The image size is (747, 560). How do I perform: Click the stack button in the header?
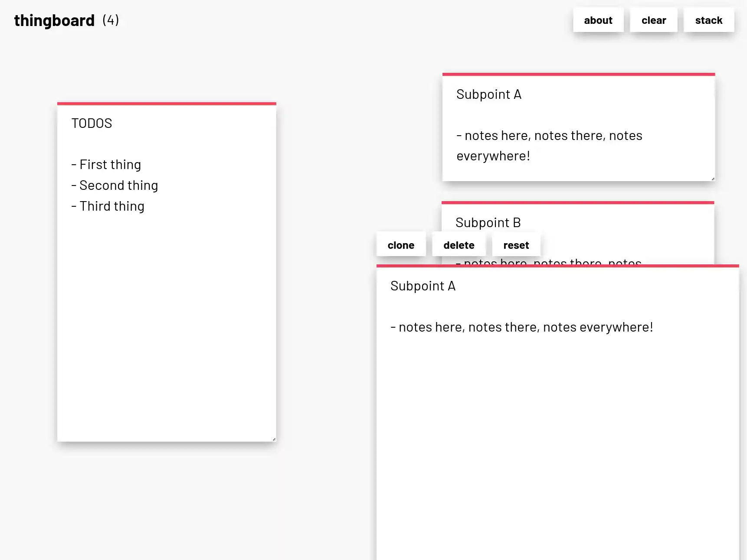tap(708, 20)
